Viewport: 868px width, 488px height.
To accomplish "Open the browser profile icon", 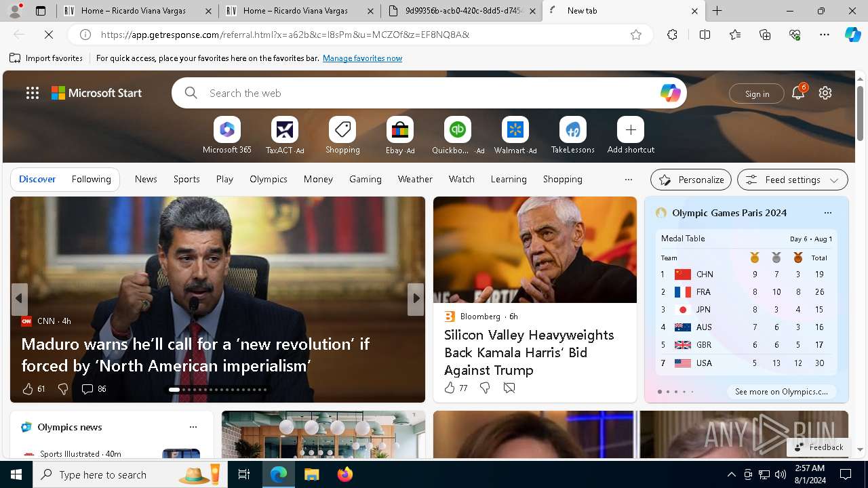I will click(15, 11).
